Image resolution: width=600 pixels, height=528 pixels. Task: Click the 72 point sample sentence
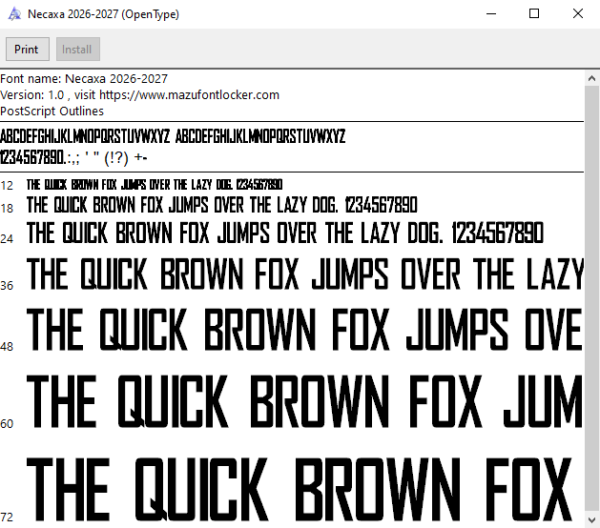pos(299,489)
